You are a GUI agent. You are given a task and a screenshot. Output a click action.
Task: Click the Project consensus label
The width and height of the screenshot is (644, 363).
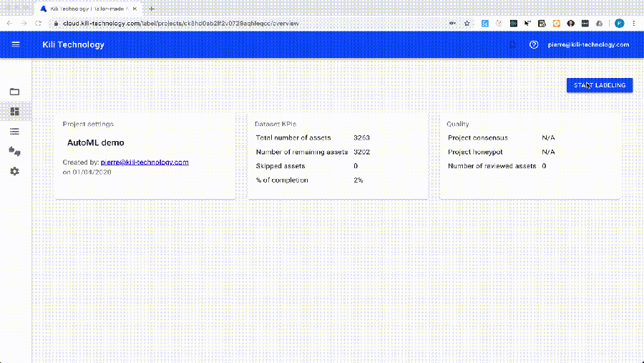(478, 137)
